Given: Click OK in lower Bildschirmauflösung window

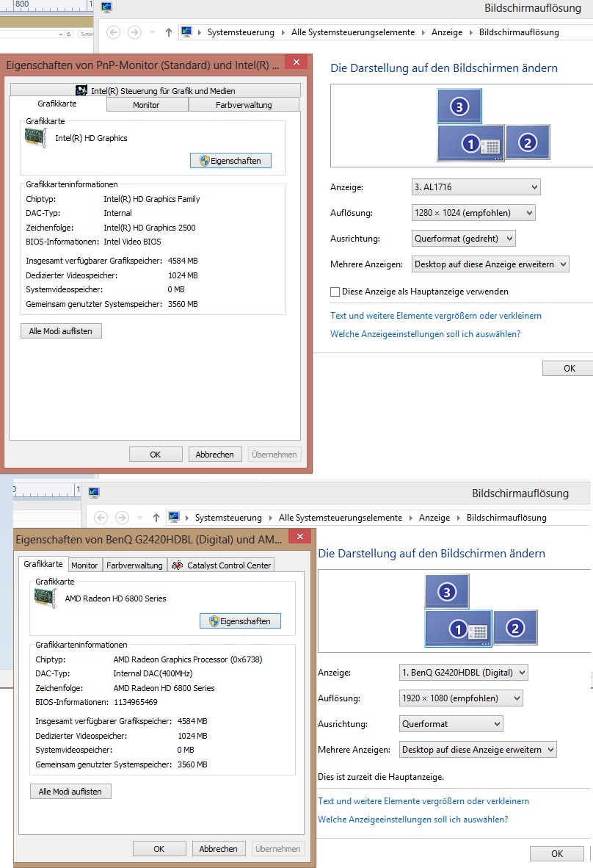Looking at the screenshot, I should pos(556,853).
